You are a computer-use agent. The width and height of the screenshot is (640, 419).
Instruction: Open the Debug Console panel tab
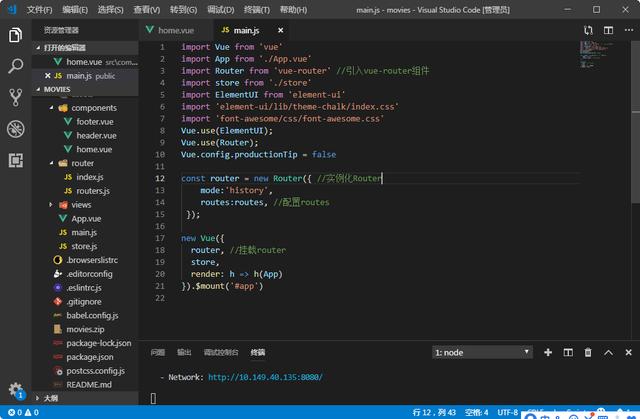(x=221, y=352)
